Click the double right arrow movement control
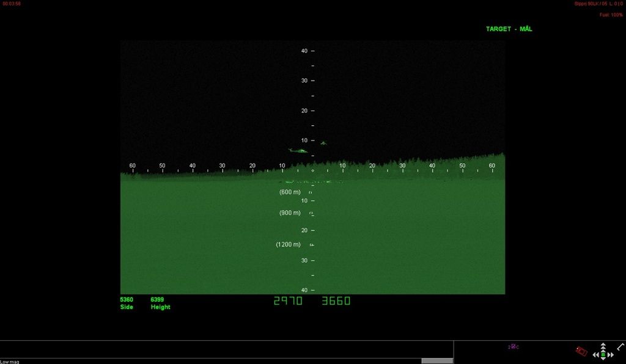Viewport: 626px width, 364px height. (x=611, y=354)
